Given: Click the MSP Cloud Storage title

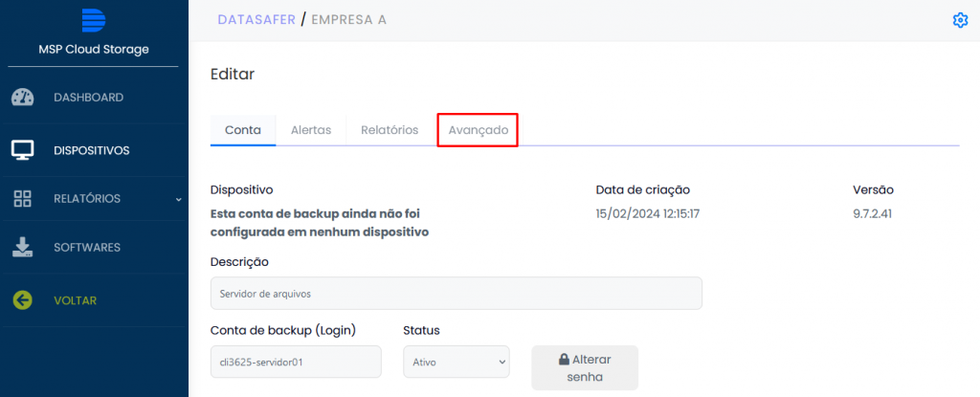Looking at the screenshot, I should click(x=94, y=50).
